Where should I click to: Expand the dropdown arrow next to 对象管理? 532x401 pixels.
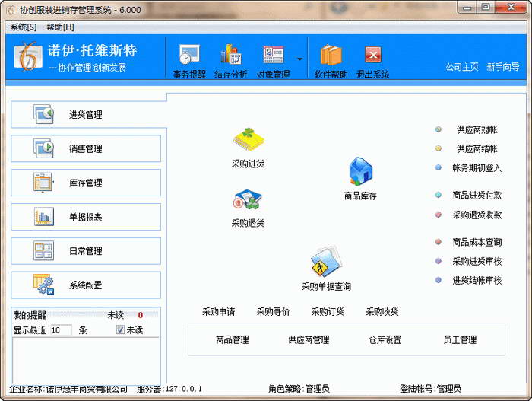(299, 59)
